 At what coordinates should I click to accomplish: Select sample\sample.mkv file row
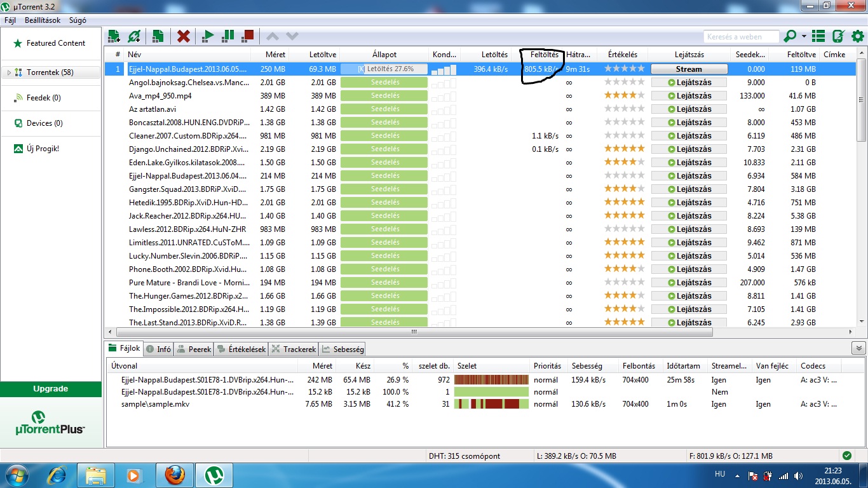click(486, 404)
